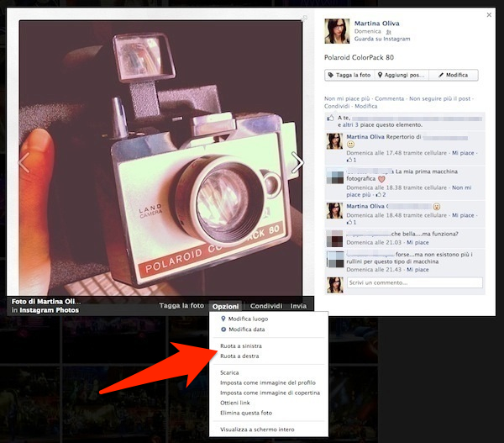
Task: Click the thumbs-up icon in the likes row
Action: (x=330, y=118)
